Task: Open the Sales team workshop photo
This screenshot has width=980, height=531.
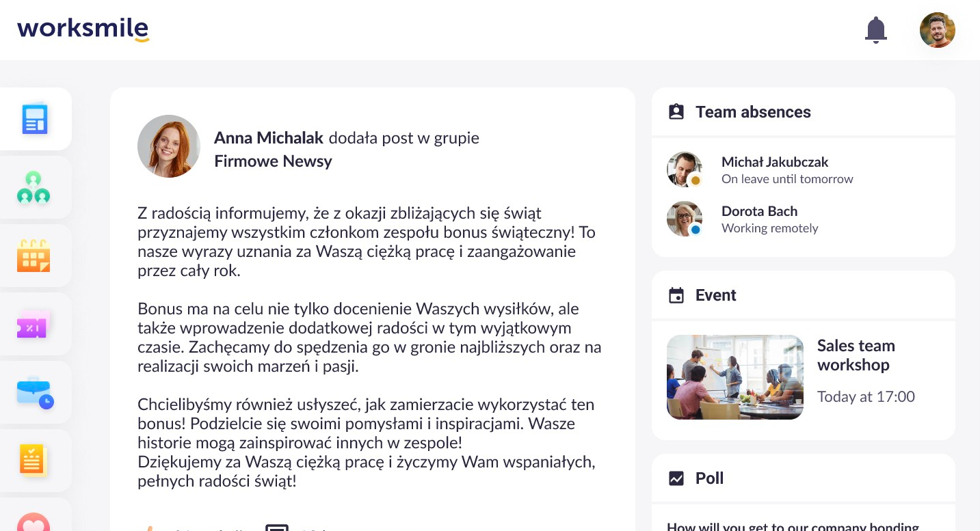Action: tap(735, 377)
